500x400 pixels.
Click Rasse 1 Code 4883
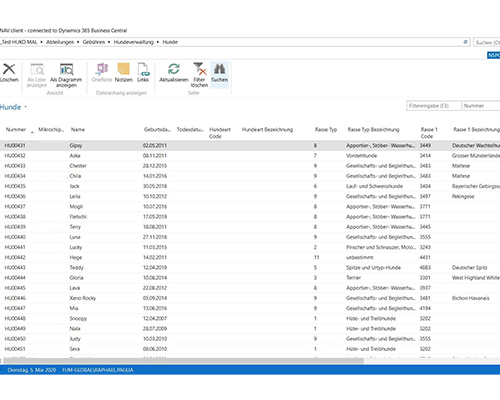pyautogui.click(x=425, y=268)
